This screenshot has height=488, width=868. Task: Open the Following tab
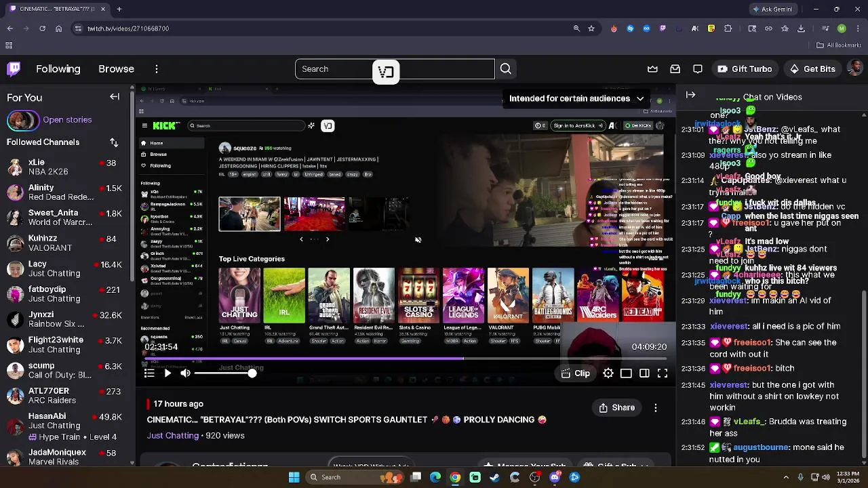coord(58,69)
